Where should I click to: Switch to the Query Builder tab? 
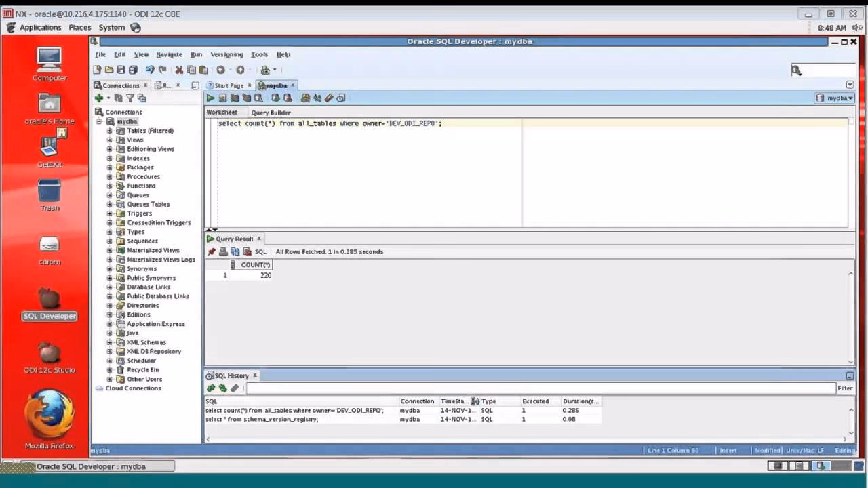(x=271, y=113)
